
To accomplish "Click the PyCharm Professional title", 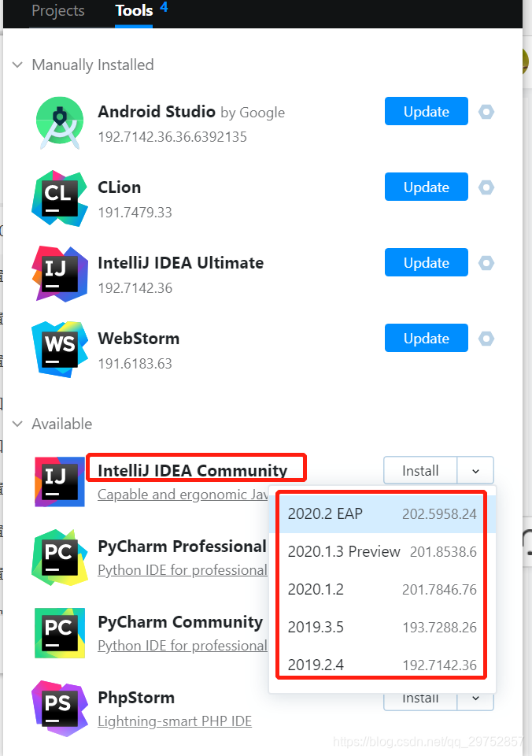I will [x=182, y=547].
